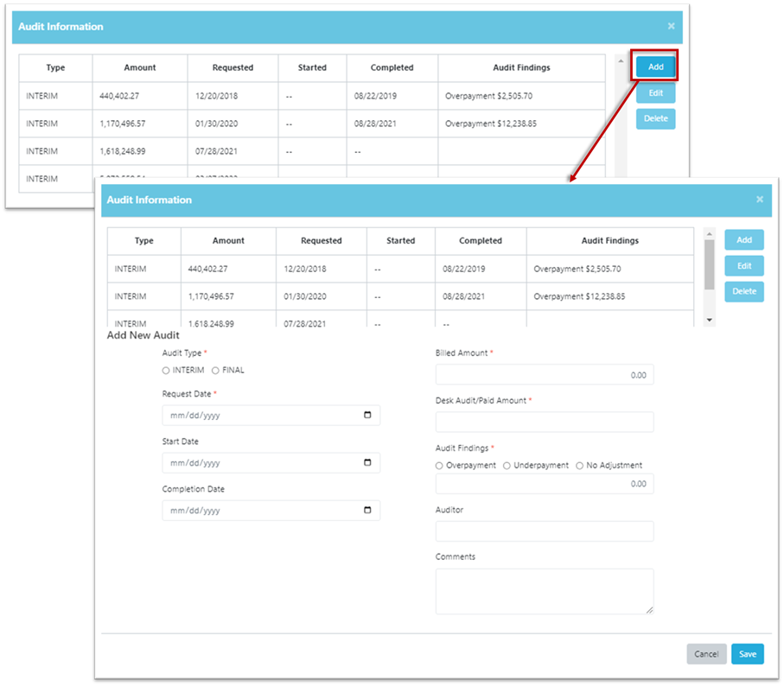Click the Auditor text field
This screenshot has height=686, width=784.
[x=545, y=531]
